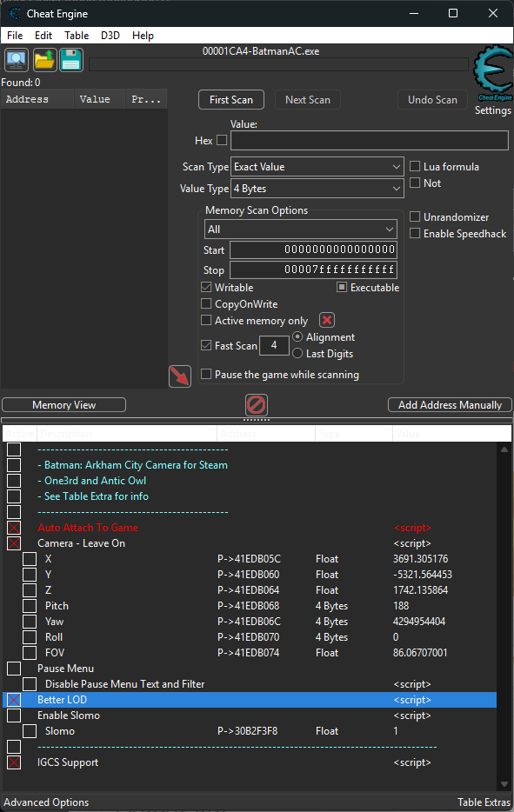Open Table Extras
514x812 pixels.
click(484, 802)
